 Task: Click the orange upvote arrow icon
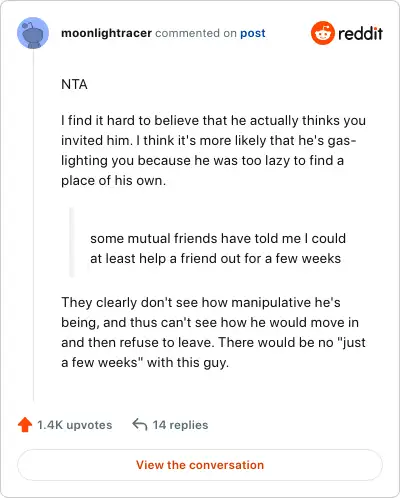click(x=25, y=425)
